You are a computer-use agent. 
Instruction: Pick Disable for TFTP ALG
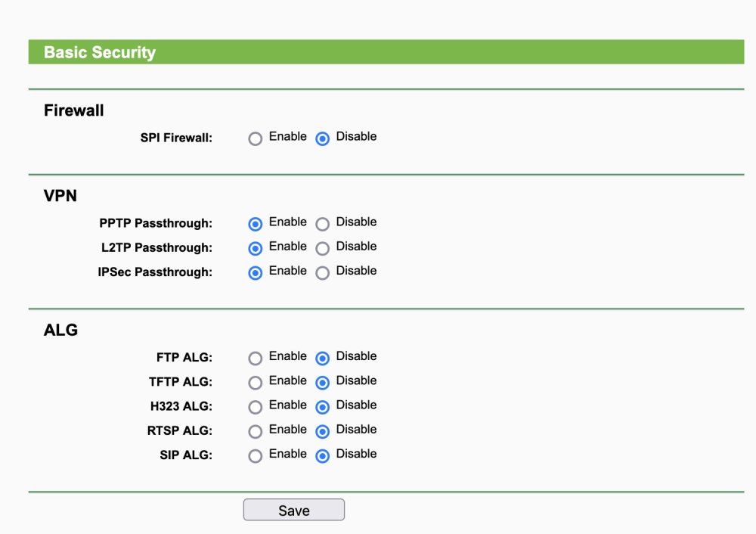323,383
